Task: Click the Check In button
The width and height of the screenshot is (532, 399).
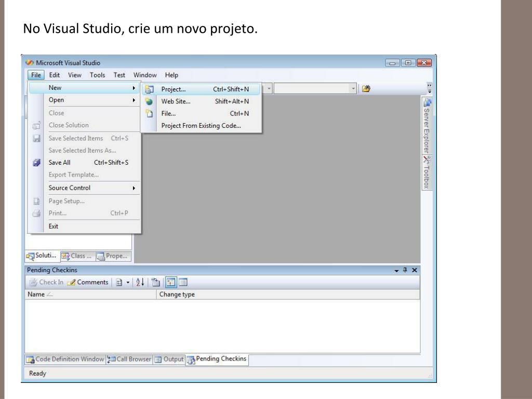Action: 46,282
